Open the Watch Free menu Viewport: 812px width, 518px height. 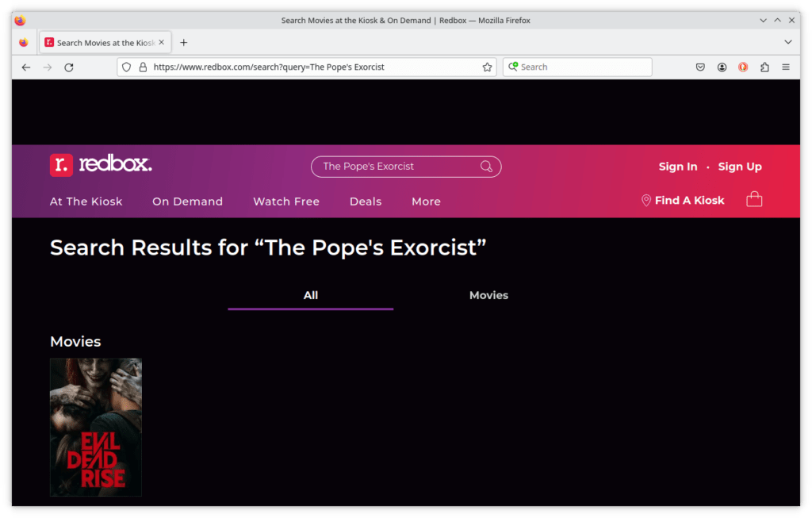coord(286,201)
